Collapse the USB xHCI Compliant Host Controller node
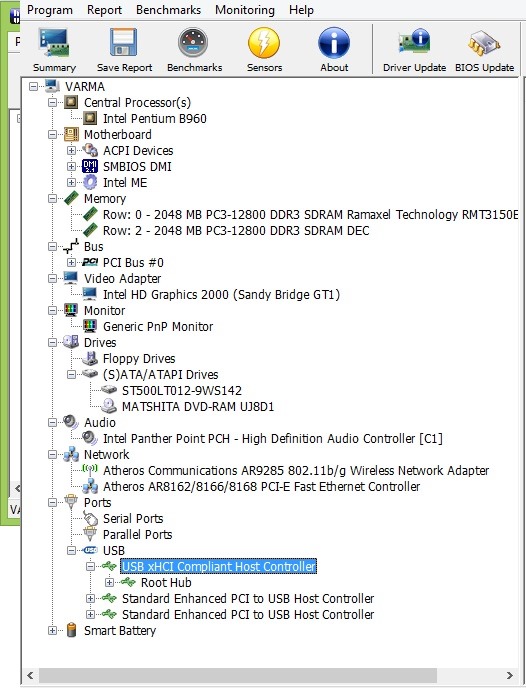526x688 pixels. [90, 566]
